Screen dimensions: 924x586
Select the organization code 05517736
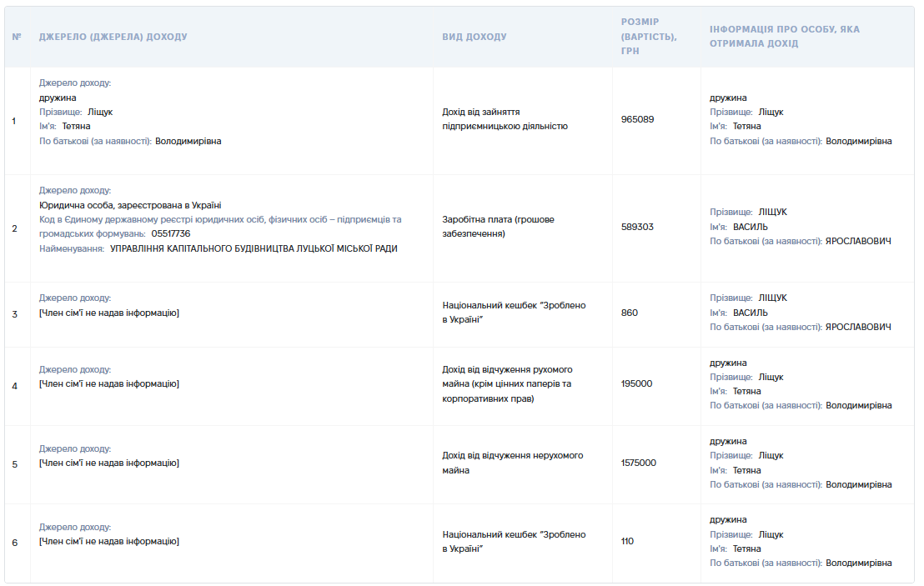171,233
